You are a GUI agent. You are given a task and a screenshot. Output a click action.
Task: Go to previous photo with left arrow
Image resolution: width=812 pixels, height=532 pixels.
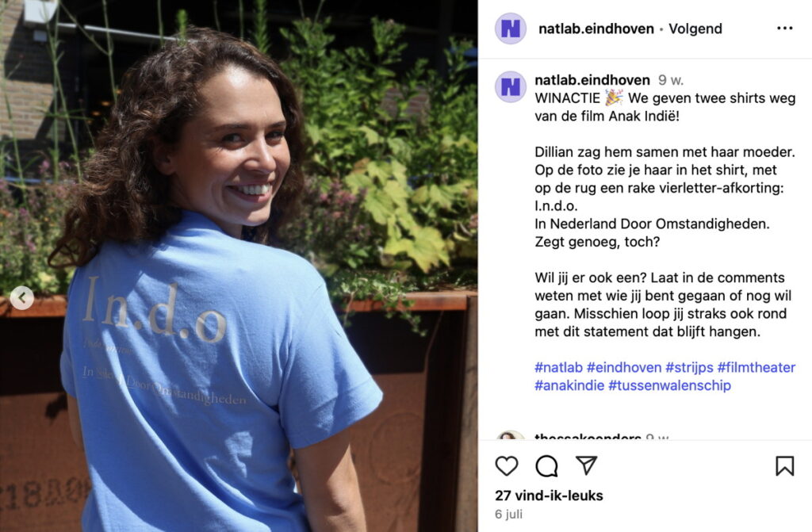[21, 298]
